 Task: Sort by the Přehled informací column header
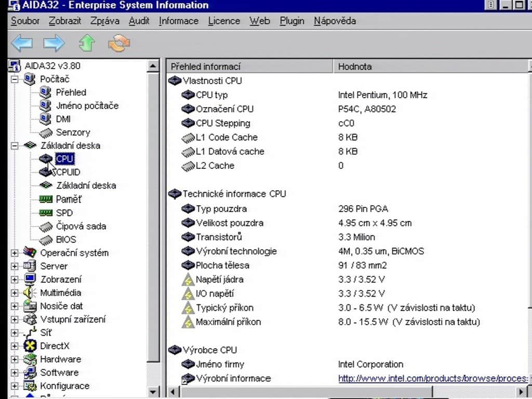[250, 66]
